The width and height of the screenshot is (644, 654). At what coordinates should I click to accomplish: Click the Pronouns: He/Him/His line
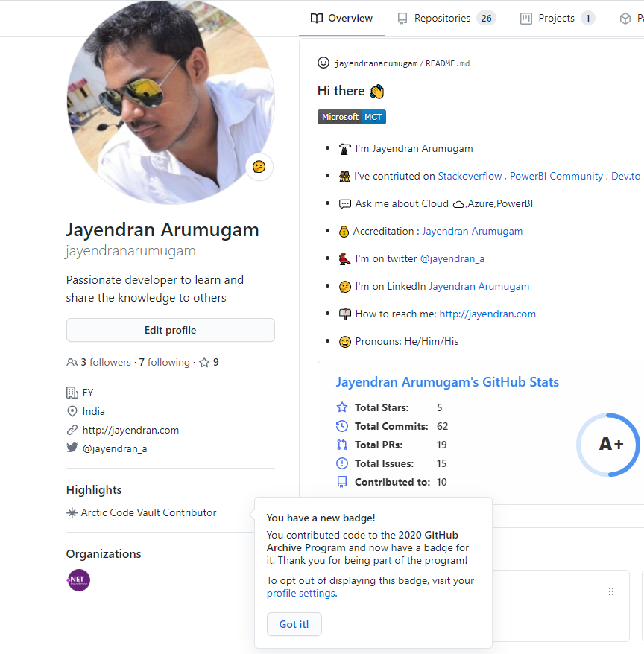coord(406,342)
